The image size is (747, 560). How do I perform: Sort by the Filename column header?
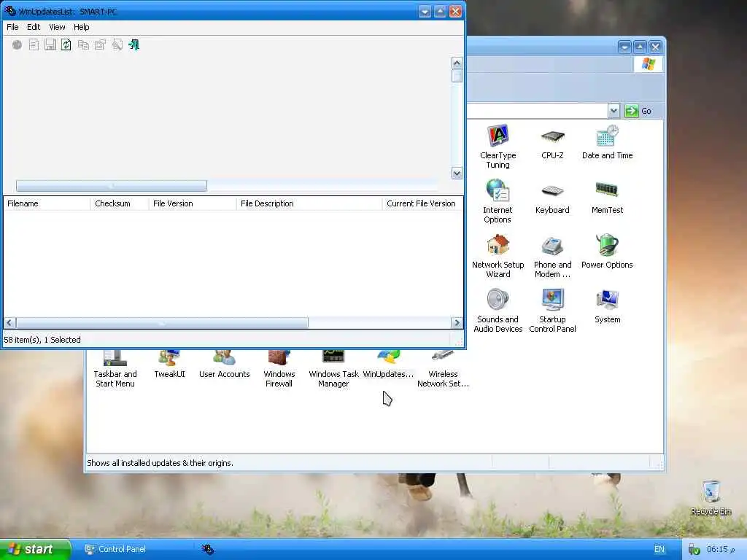(47, 203)
